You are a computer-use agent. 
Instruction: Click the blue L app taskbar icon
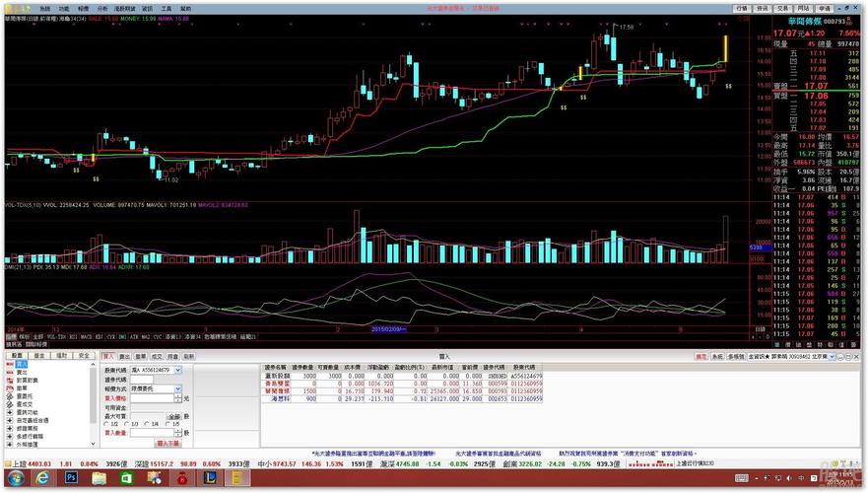coord(209,477)
